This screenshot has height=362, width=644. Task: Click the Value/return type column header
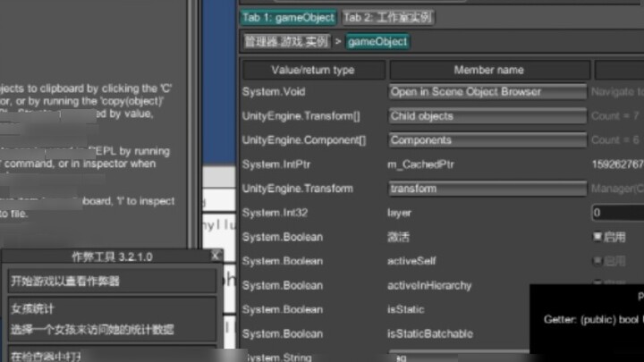click(x=312, y=70)
